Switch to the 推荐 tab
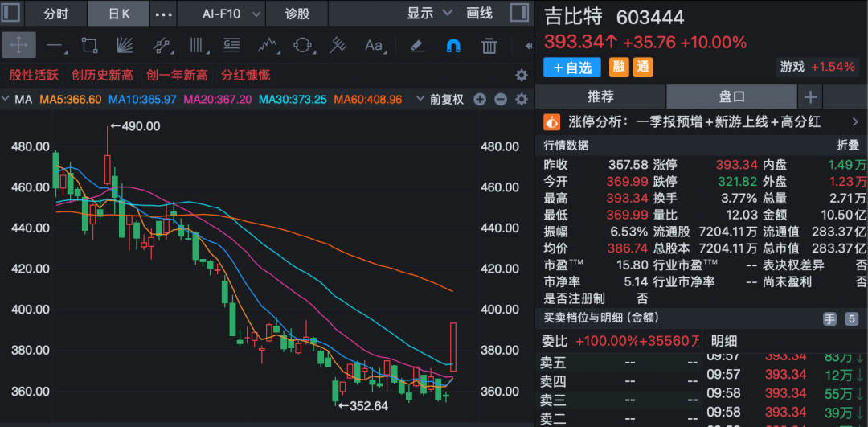The image size is (868, 427). [600, 96]
